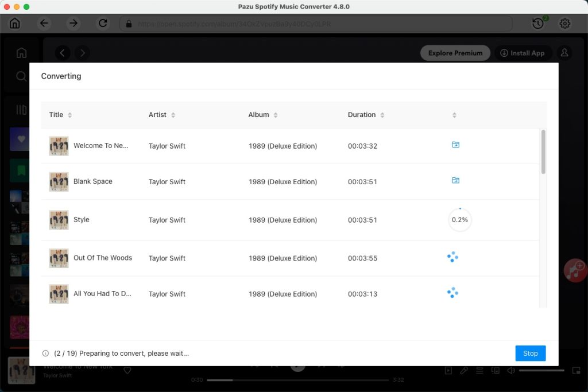Click the Style conversion progress circle
Viewport: 588px width, 392px height.
pyautogui.click(x=459, y=220)
